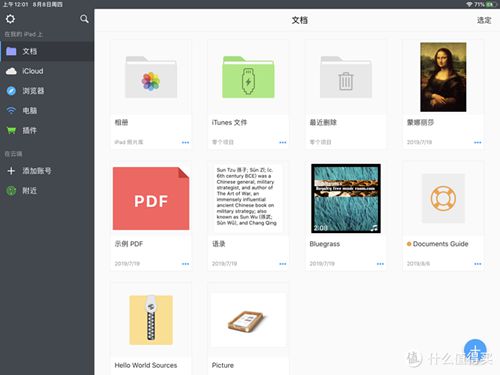Open the browser compass item

tap(47, 91)
